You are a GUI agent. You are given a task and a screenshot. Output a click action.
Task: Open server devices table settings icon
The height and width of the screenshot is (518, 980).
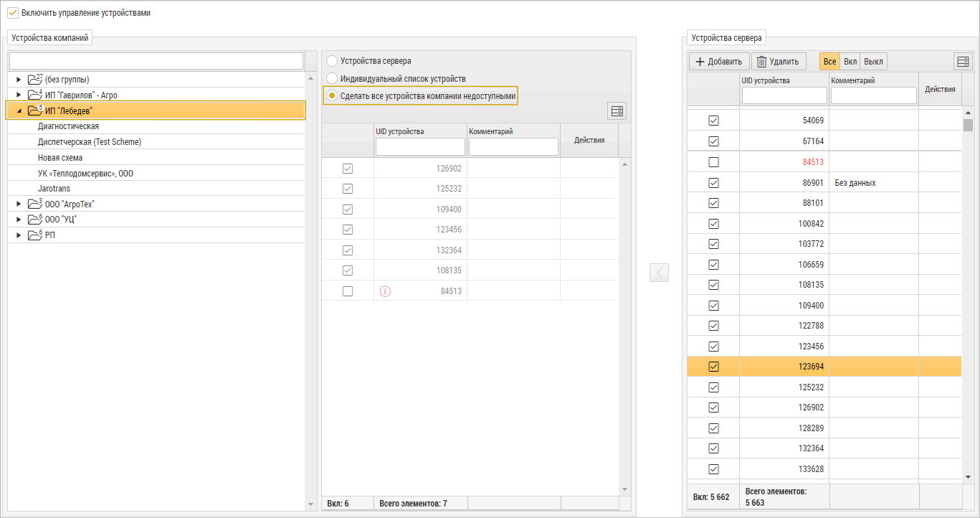(963, 62)
